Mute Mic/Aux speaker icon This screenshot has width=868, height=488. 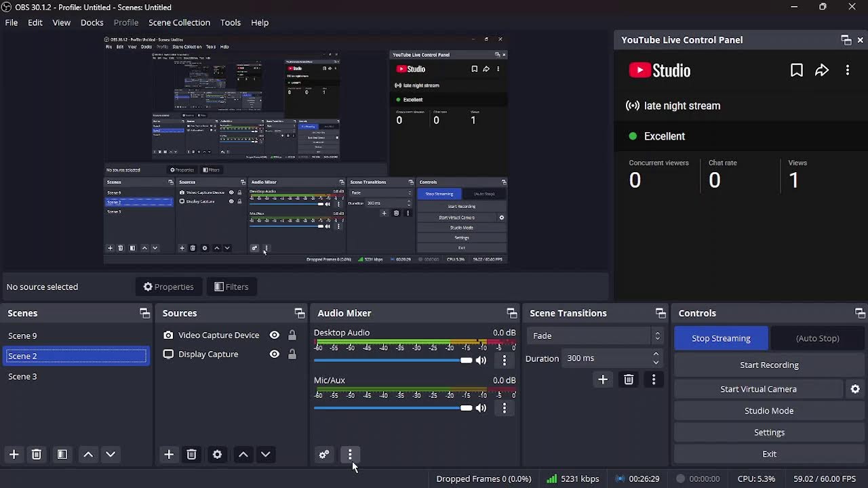coord(481,408)
